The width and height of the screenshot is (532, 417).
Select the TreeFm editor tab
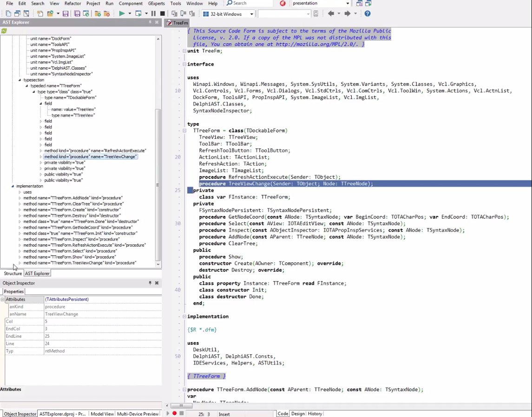click(177, 23)
